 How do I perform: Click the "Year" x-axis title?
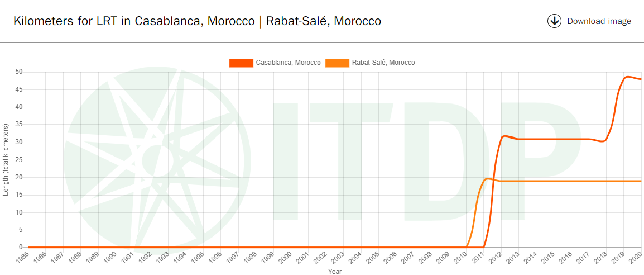tap(334, 271)
